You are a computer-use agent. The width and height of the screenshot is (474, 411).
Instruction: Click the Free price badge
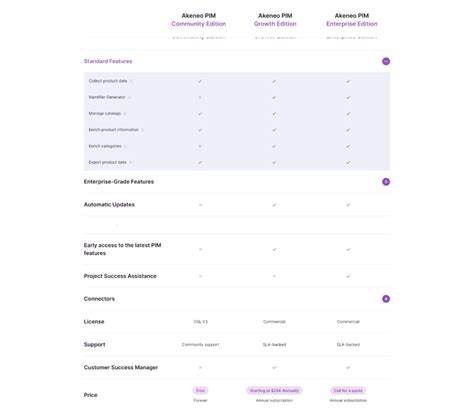click(x=200, y=390)
